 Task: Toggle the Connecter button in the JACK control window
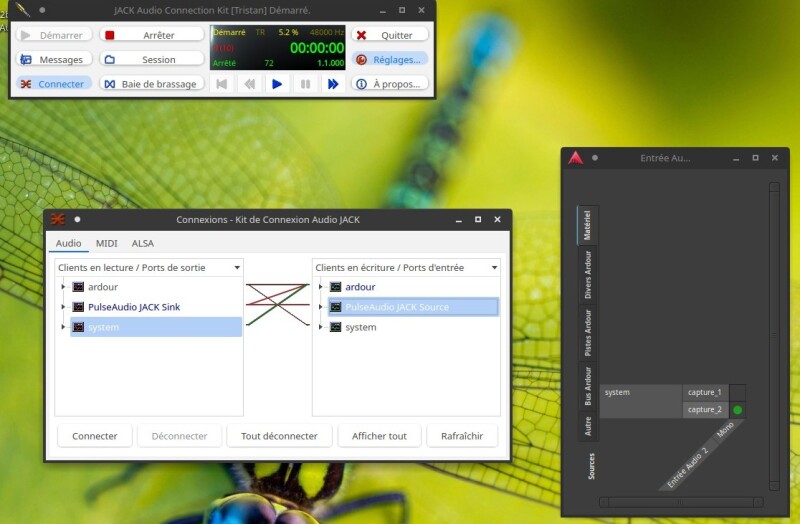[x=54, y=84]
